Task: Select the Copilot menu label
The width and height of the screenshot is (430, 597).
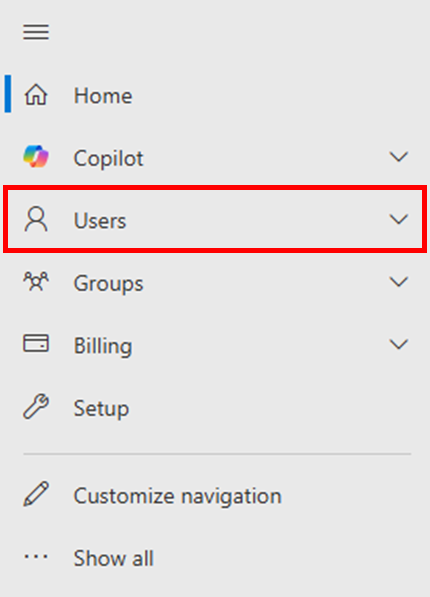Action: 109,158
